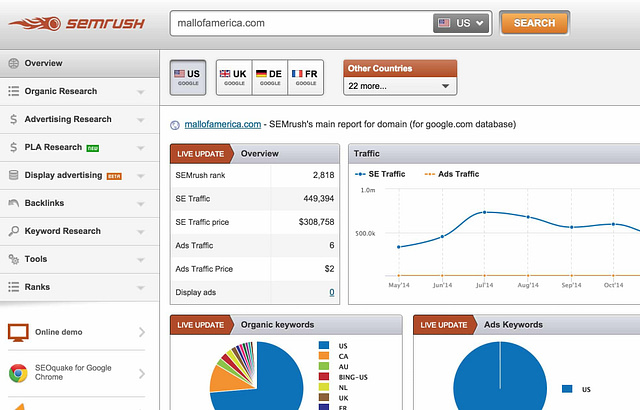Click the list icon next to Ranks
640x410 pixels.
[13, 287]
